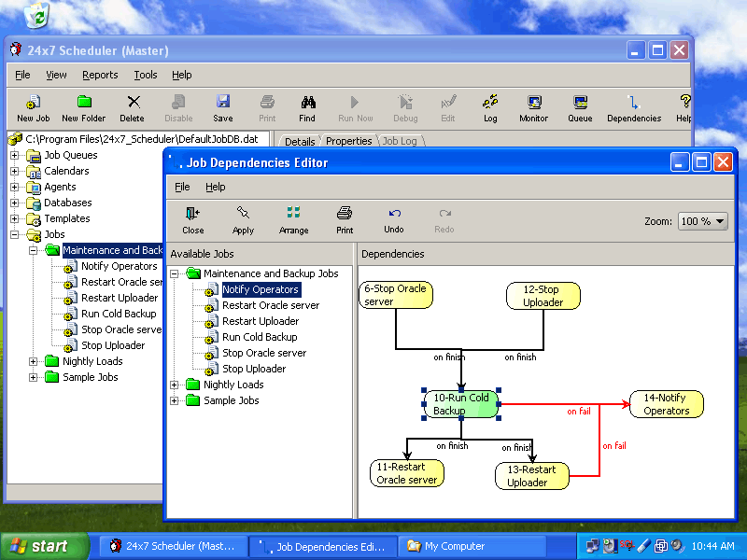
Task: Expand Nightly Loads in Available Jobs
Action: tap(175, 385)
